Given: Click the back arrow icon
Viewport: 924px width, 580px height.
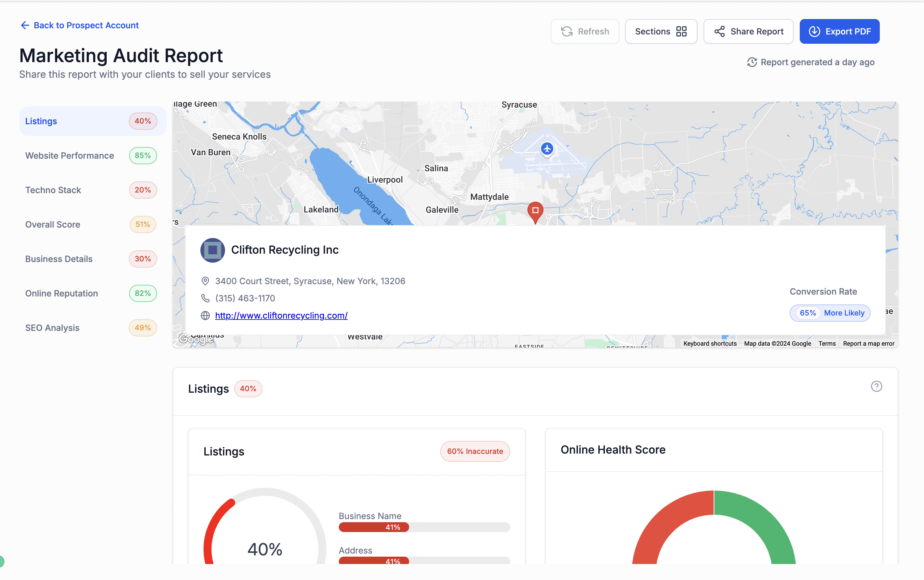Looking at the screenshot, I should point(25,25).
